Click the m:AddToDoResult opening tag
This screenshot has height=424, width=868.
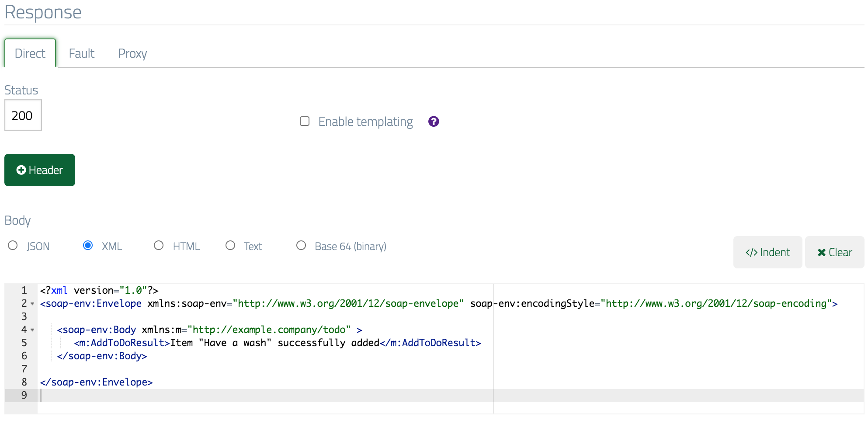click(122, 343)
